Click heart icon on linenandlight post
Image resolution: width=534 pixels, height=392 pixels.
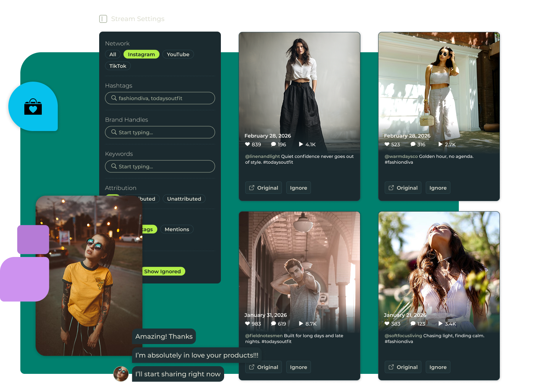point(247,144)
